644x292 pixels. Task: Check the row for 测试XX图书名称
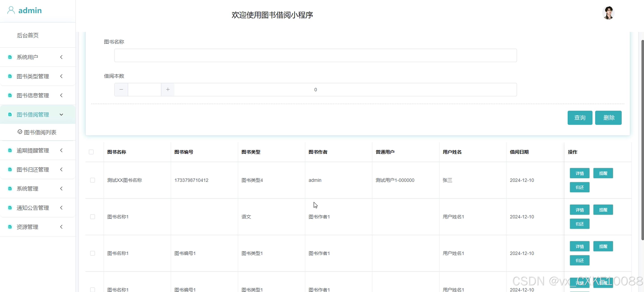pos(93,180)
